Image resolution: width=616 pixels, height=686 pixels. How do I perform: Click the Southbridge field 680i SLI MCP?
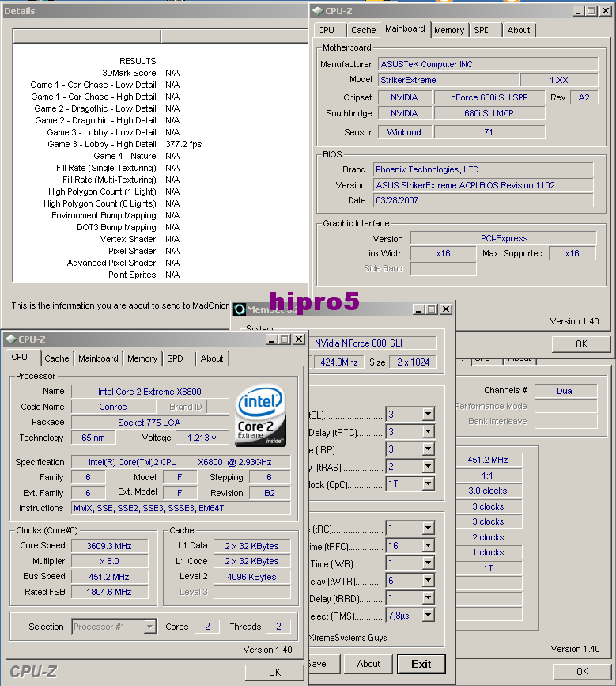pos(489,113)
